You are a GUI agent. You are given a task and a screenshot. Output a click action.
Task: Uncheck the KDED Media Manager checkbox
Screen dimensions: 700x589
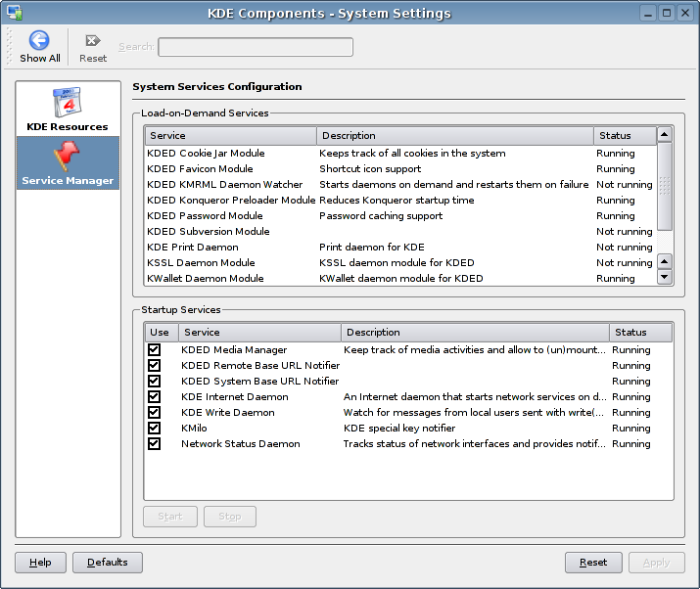click(154, 350)
